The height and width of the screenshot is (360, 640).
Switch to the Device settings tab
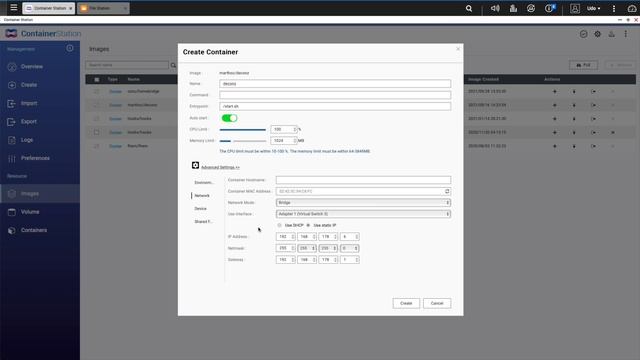pyautogui.click(x=200, y=209)
